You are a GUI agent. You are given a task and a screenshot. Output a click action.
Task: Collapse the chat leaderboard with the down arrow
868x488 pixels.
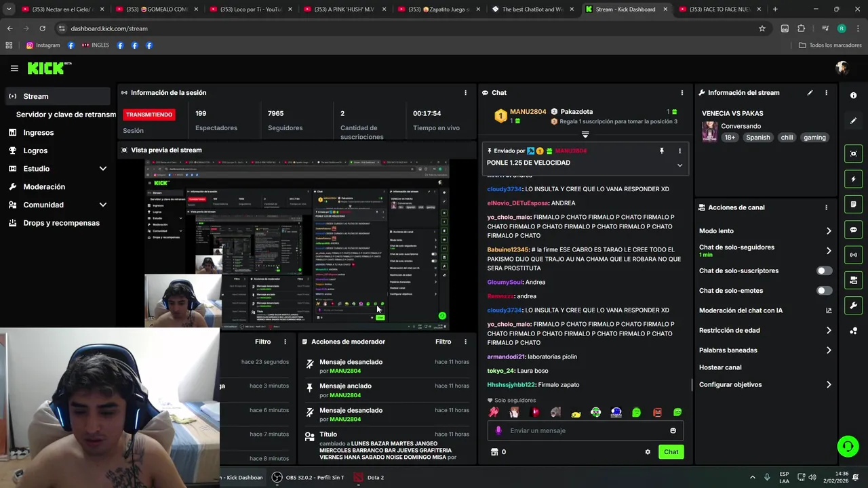tap(585, 134)
